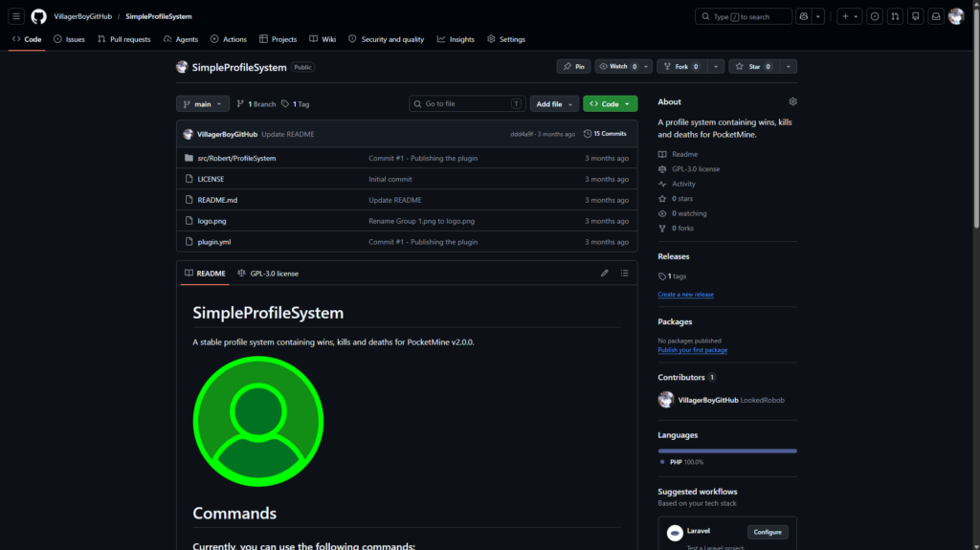Screen dimensions: 980x550
Task: Edit README with the pencil icon
Action: tap(605, 274)
